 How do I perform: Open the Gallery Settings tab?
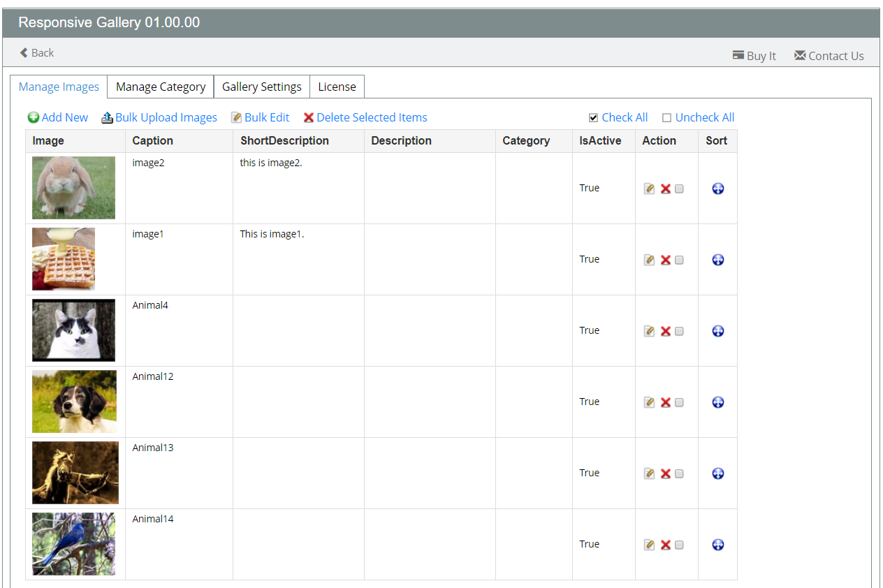pyautogui.click(x=261, y=87)
